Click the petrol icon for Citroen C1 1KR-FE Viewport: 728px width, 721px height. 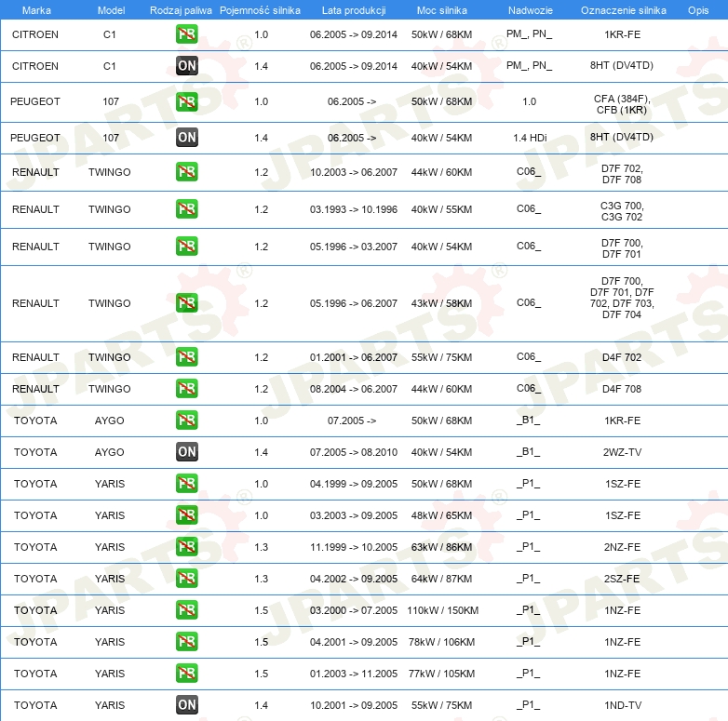coord(186,33)
